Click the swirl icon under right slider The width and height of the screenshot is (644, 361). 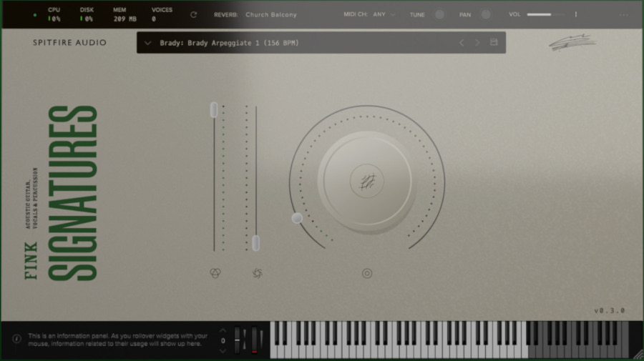point(257,273)
